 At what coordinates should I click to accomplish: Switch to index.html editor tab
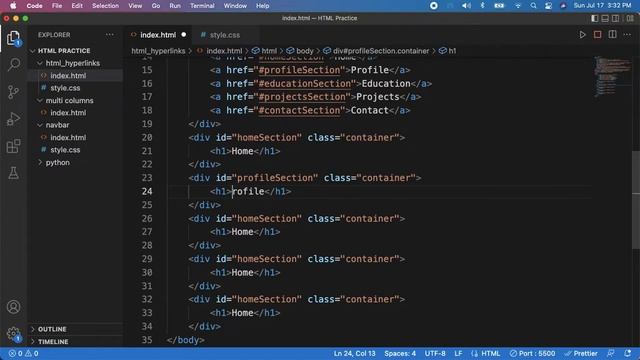158,35
